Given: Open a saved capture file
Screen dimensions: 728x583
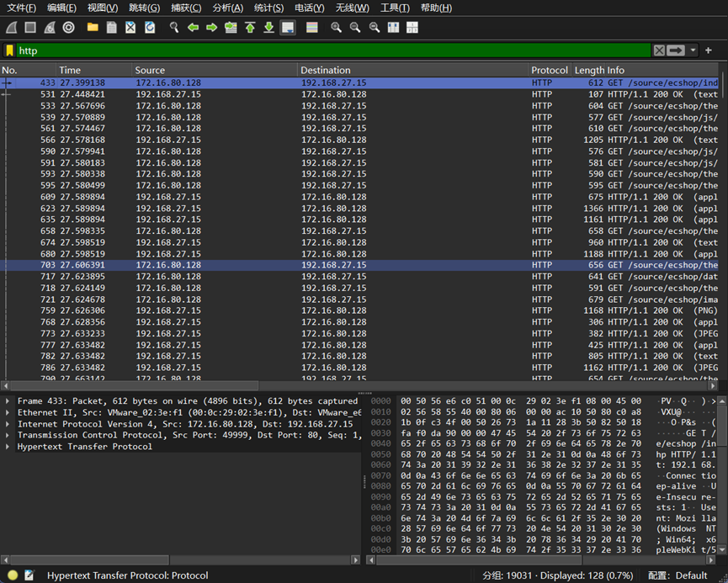Looking at the screenshot, I should (93, 27).
